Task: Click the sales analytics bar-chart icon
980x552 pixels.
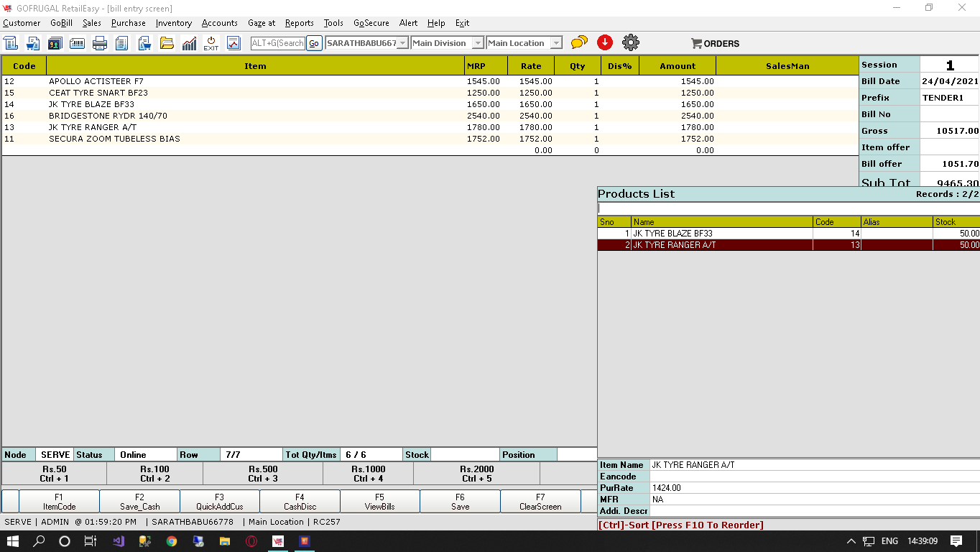Action: coord(189,43)
